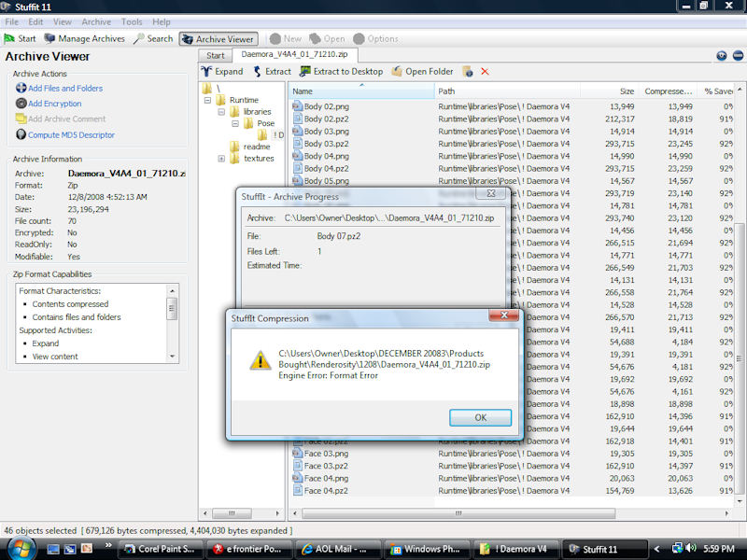Click Compute MD5 Descriptor link
The width and height of the screenshot is (747, 560).
(x=72, y=134)
